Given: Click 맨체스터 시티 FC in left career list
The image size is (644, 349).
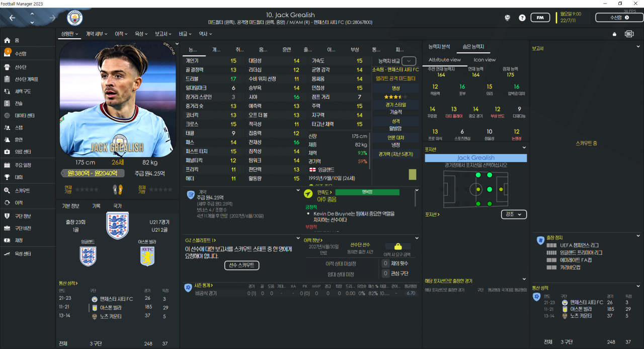Looking at the screenshot, I should point(116,299).
